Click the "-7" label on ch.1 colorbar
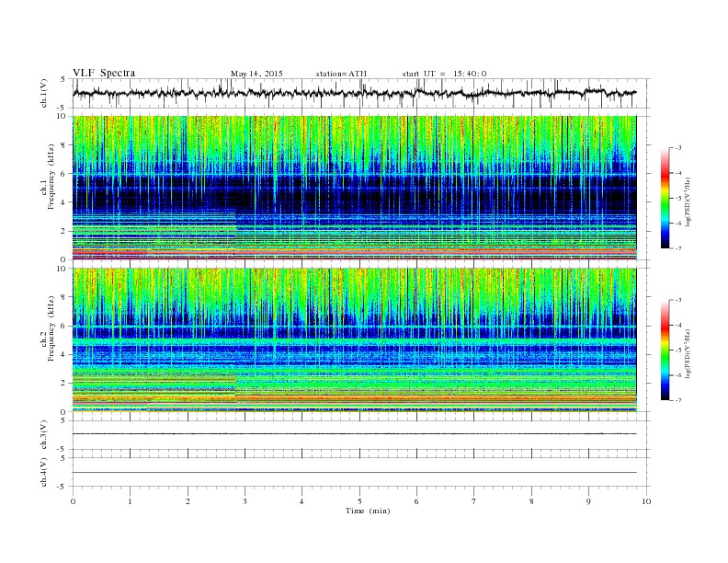 (x=678, y=248)
